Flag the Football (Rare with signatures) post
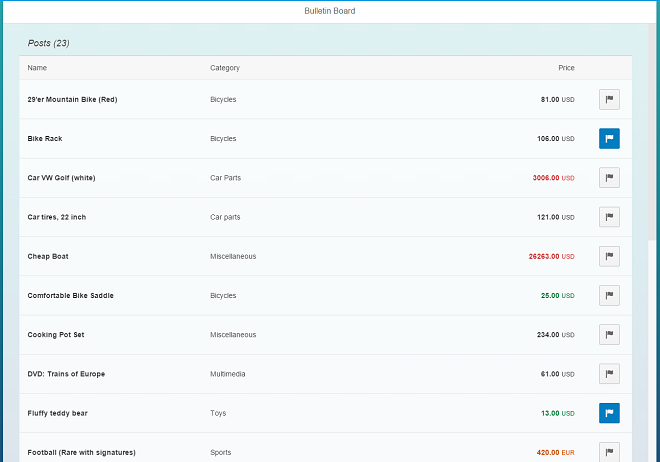 coord(609,451)
